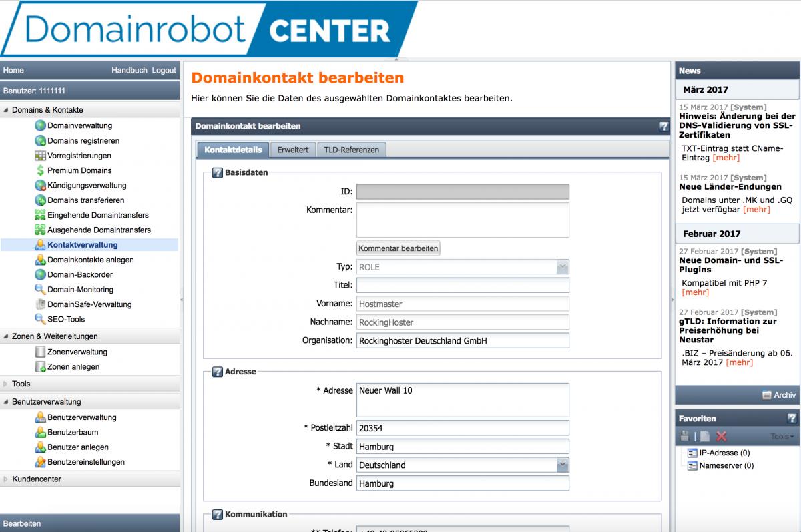This screenshot has height=532, width=801.
Task: Switch to the Kontaktdetails tab
Action: 233,150
